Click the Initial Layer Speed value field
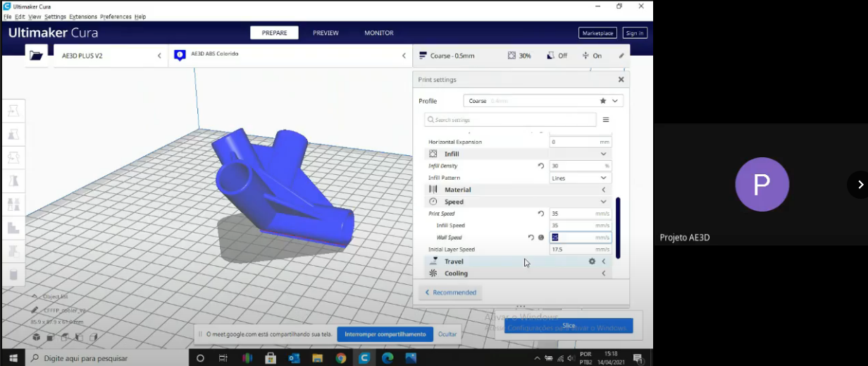868x366 pixels. (x=581, y=250)
